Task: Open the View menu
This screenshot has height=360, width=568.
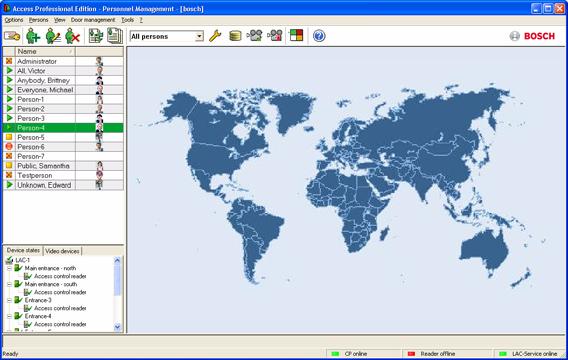Action: (59, 20)
